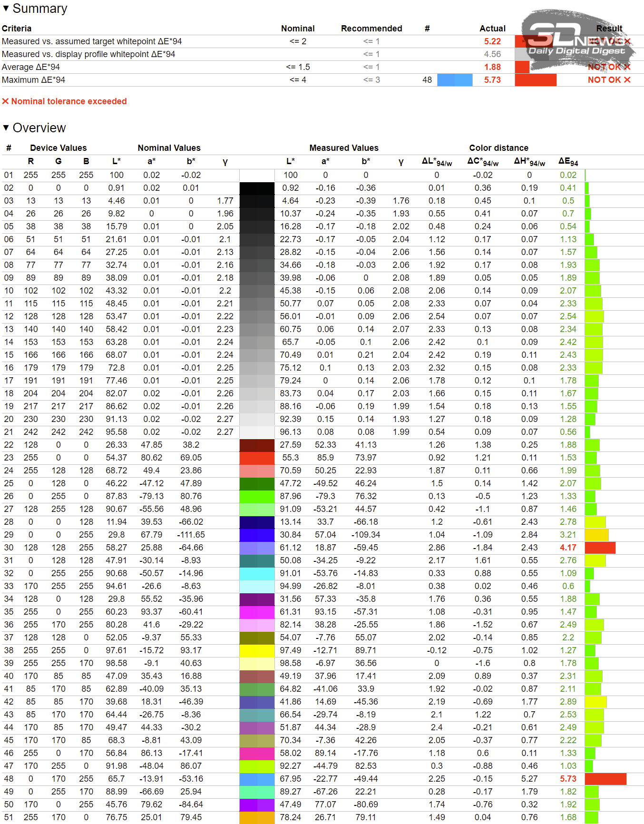This screenshot has width=644, height=824.
Task: Click the Maximum ΔE*94 criteria label
Action: tap(33, 80)
